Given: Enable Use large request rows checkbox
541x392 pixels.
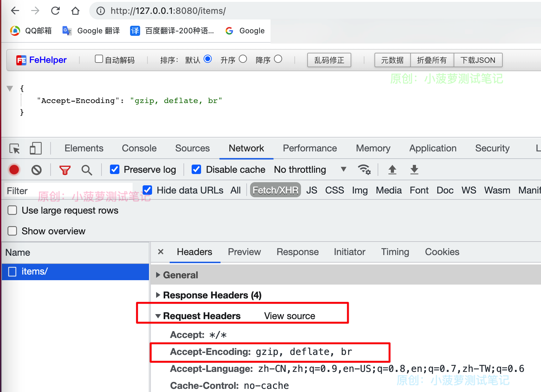Looking at the screenshot, I should coord(12,210).
